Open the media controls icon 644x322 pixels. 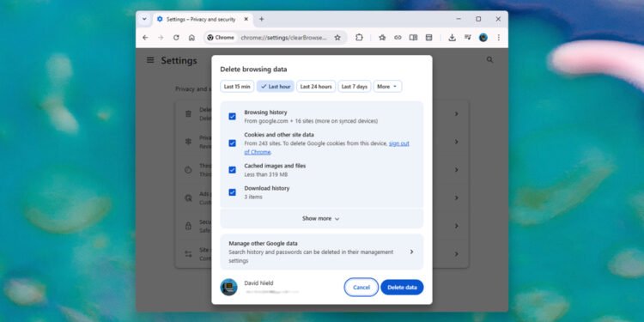tap(467, 38)
